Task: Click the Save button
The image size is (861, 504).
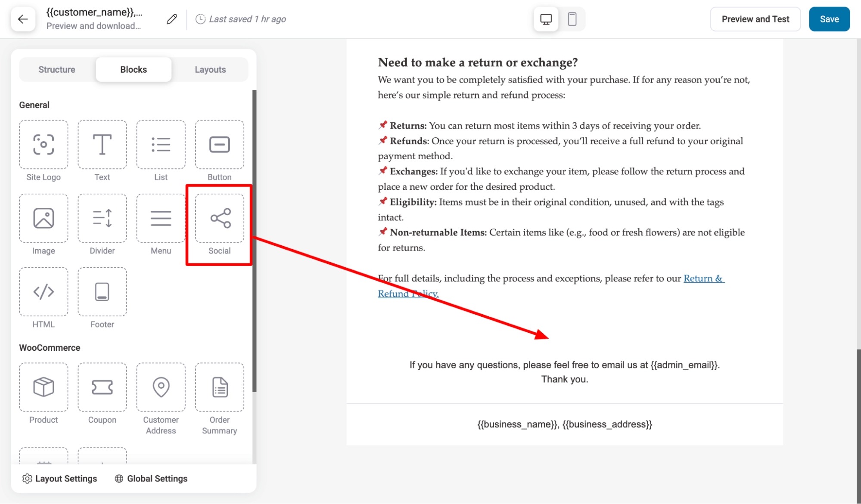Action: (x=830, y=19)
